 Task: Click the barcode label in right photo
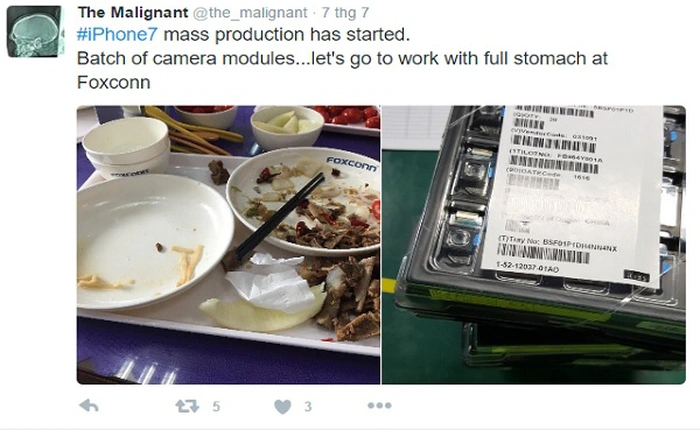572,192
